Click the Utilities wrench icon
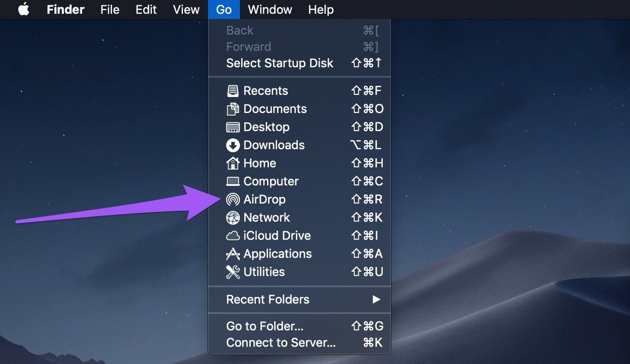This screenshot has width=630, height=364. [x=233, y=272]
